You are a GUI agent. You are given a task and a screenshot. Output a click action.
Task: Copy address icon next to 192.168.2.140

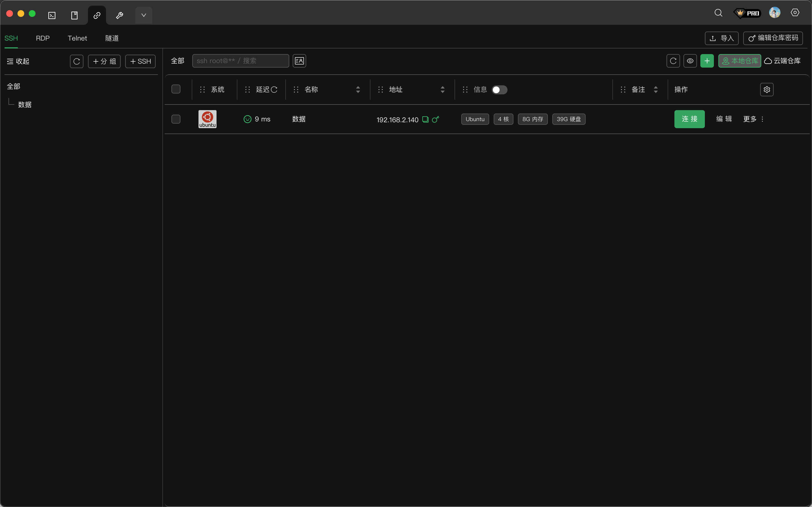click(x=425, y=119)
